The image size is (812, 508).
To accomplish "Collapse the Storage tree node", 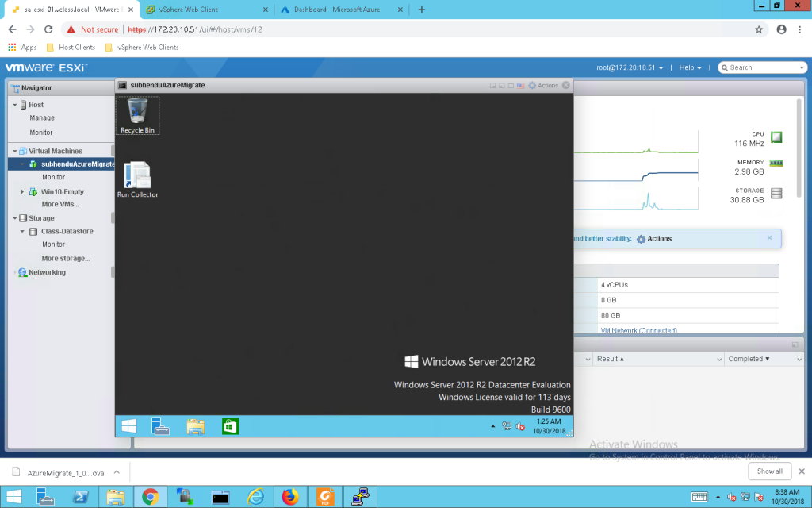I will pos(15,219).
